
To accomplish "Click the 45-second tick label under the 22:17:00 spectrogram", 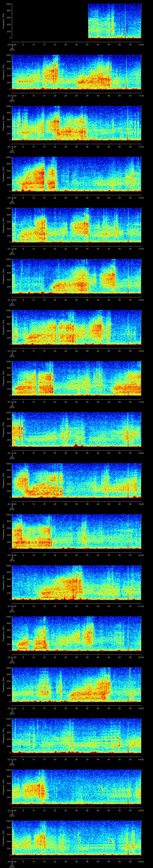I will [109, 453].
